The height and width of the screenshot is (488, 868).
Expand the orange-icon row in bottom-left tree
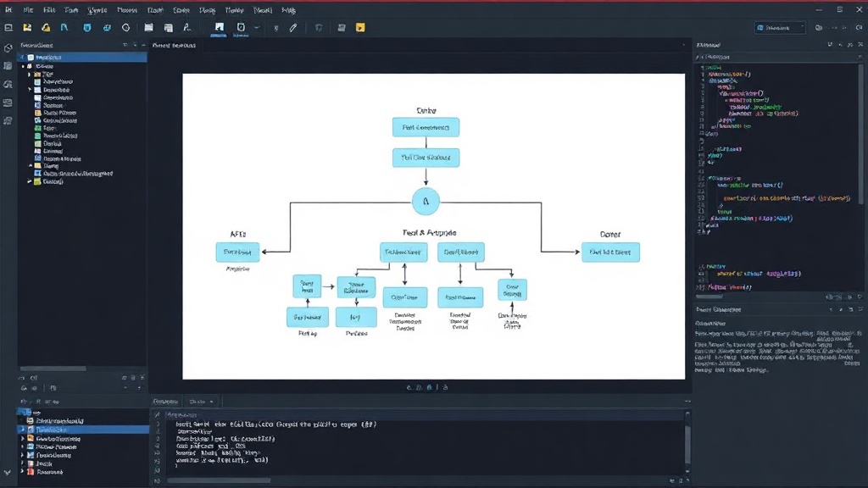click(23, 438)
